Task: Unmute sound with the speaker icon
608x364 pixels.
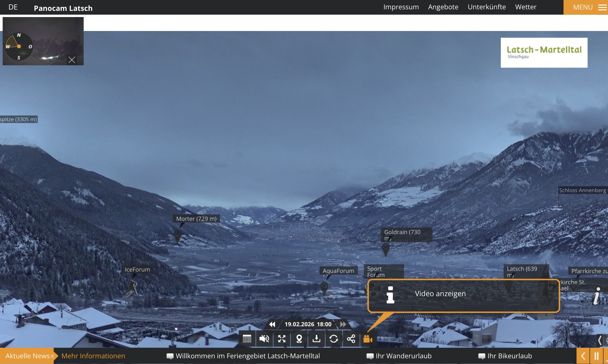Action: [264, 339]
